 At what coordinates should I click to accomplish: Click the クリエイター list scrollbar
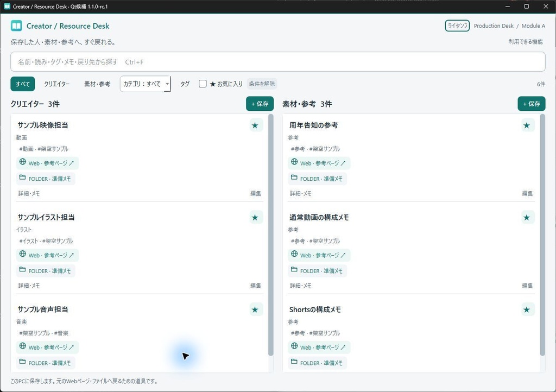pos(271,235)
